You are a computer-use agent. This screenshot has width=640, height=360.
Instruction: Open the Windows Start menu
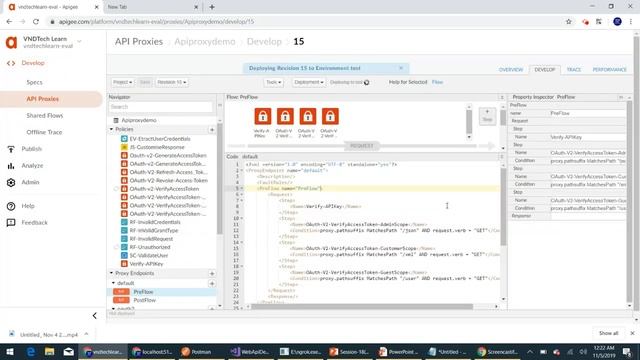(x=10, y=352)
